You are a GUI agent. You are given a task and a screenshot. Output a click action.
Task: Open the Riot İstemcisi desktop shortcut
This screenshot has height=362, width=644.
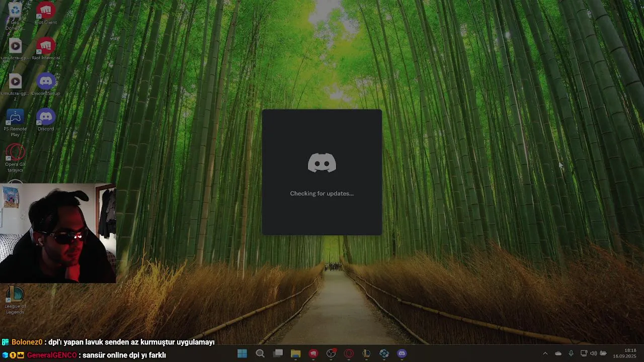pyautogui.click(x=46, y=49)
